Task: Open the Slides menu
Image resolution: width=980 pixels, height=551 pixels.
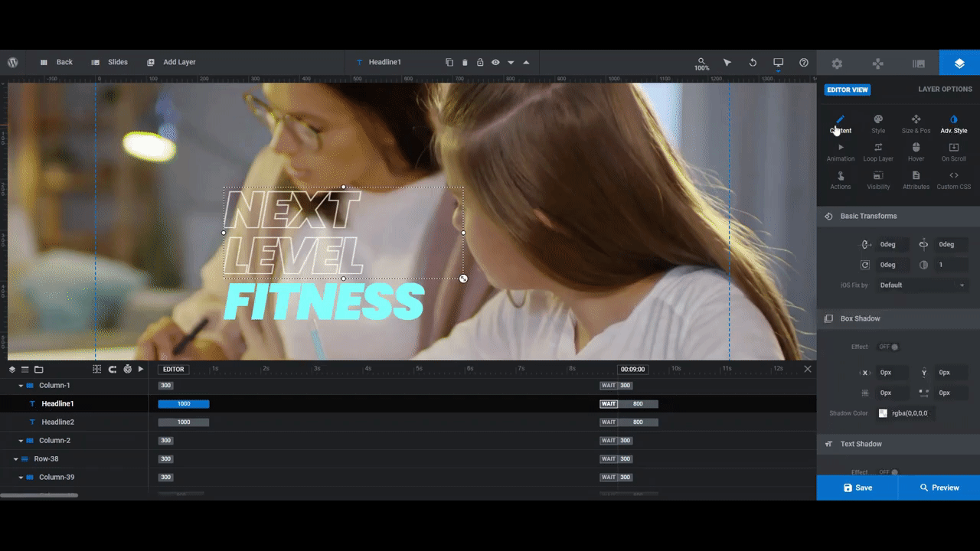Action: 109,62
